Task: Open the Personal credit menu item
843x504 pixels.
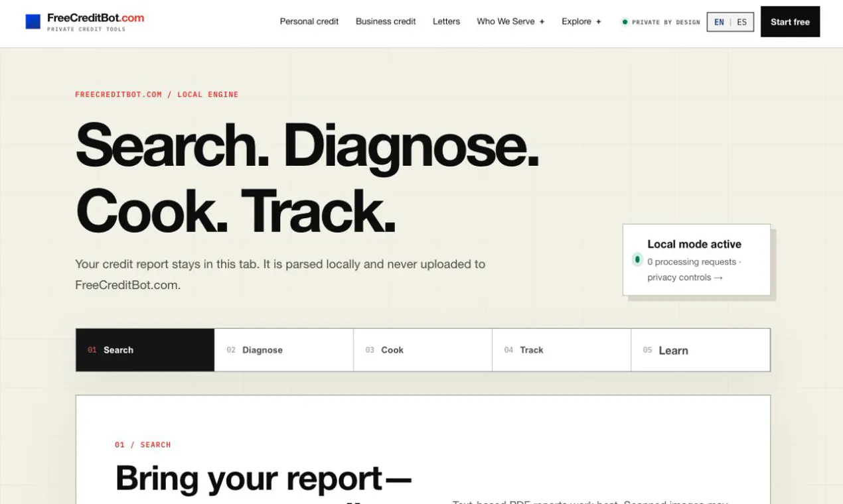Action: [x=309, y=21]
